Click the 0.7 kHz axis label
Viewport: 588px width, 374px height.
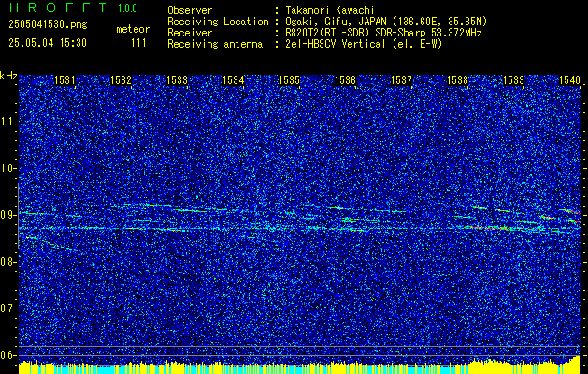pyautogui.click(x=7, y=309)
